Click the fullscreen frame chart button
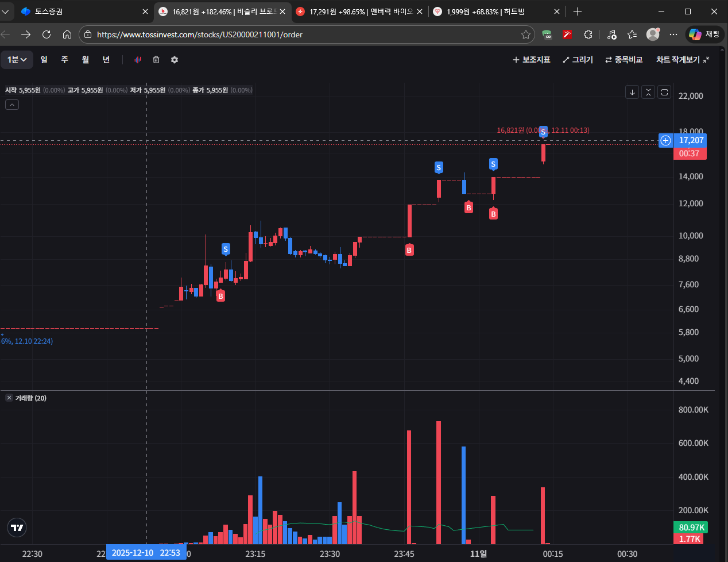This screenshot has width=728, height=562. (x=664, y=92)
